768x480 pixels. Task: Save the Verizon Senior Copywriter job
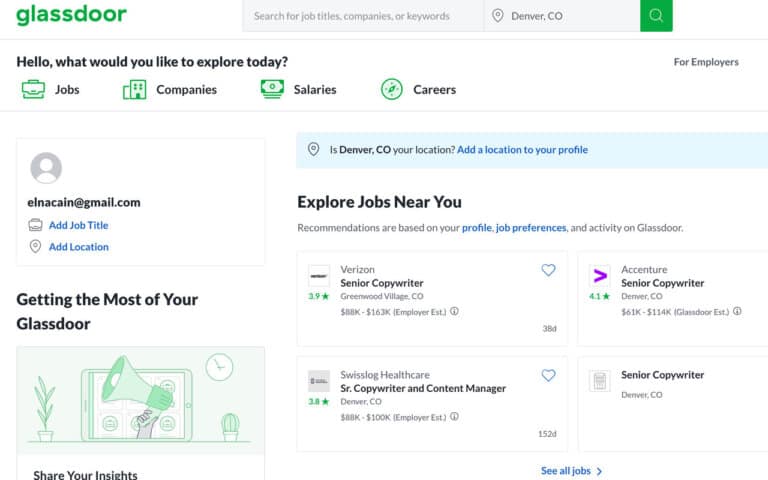(x=548, y=270)
